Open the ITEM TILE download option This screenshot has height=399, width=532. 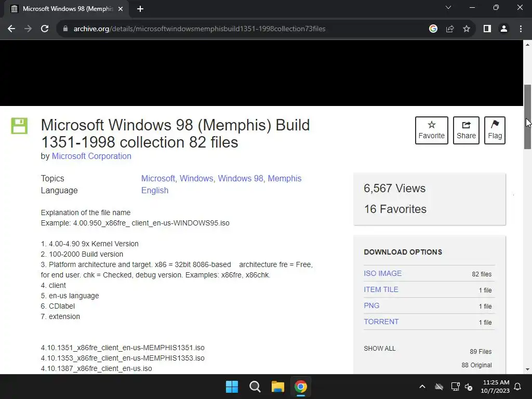click(381, 289)
